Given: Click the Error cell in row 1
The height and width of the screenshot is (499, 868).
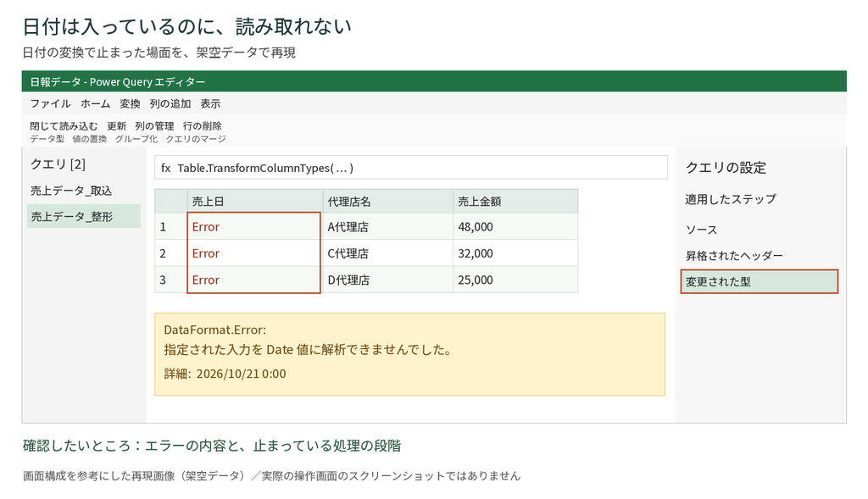Looking at the screenshot, I should (254, 227).
